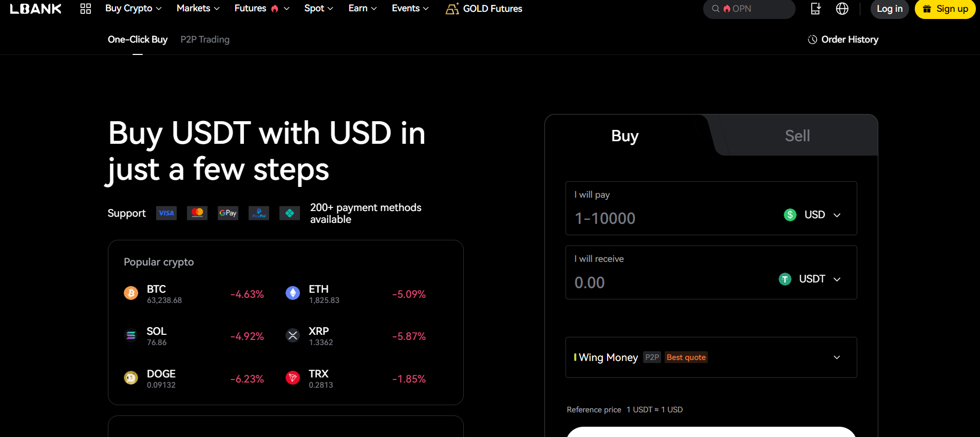Screen dimensions: 980x437
Task: Click the 'I will pay' amount field
Action: tap(668, 218)
